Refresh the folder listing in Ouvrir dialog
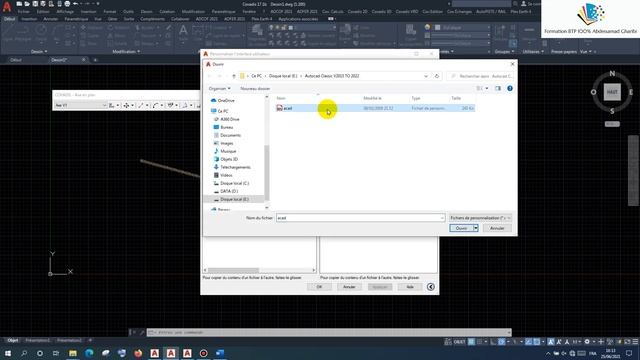 pos(437,76)
